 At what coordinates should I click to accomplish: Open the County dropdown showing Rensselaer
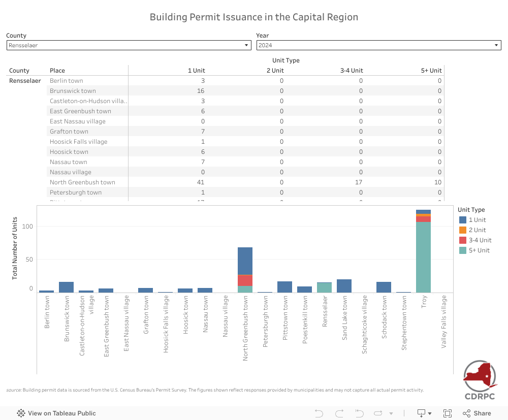tap(129, 45)
